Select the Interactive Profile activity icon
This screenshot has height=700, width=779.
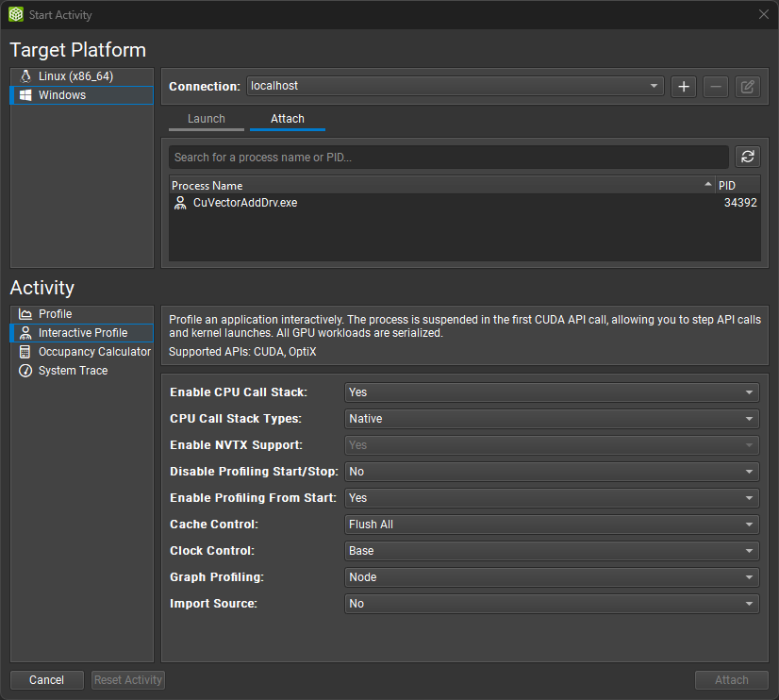click(26, 332)
